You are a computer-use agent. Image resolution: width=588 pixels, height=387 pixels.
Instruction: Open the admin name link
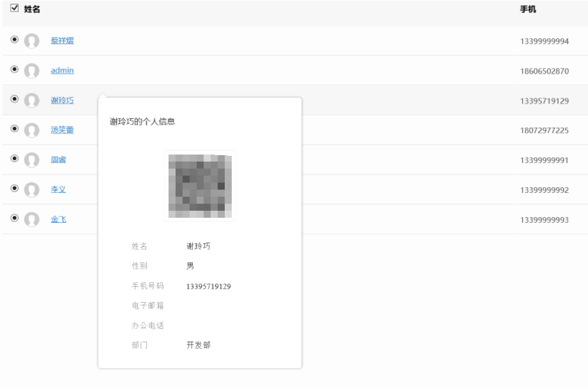[x=63, y=70]
